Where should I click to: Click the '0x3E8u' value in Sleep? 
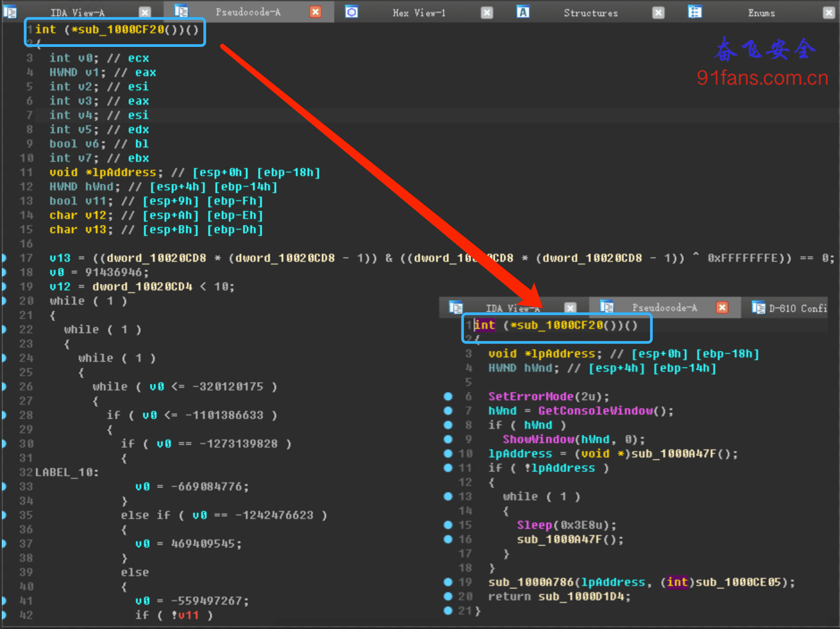(581, 525)
